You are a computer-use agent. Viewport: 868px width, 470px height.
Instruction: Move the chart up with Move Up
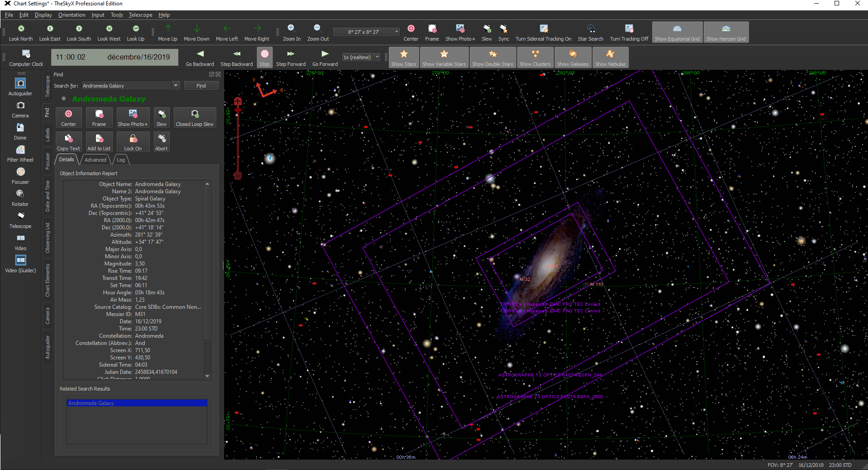(x=168, y=33)
